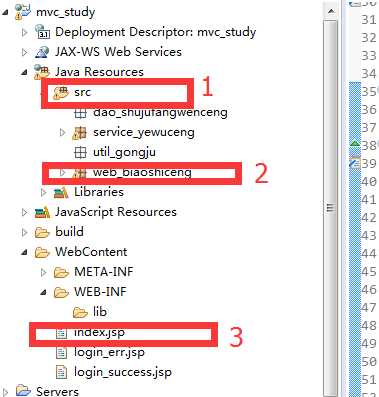Screen dimensions: 379x397
Task: Select the build folder label
Action: pos(69,232)
